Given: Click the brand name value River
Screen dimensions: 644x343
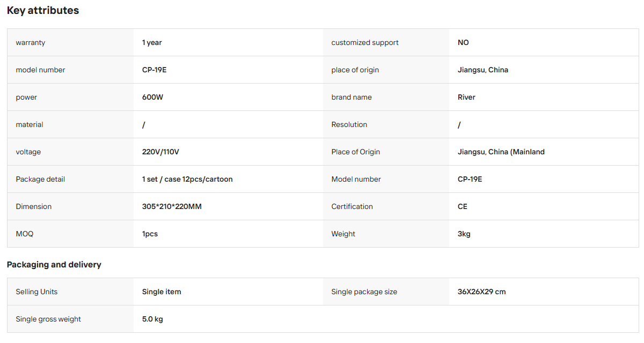Looking at the screenshot, I should tap(466, 97).
